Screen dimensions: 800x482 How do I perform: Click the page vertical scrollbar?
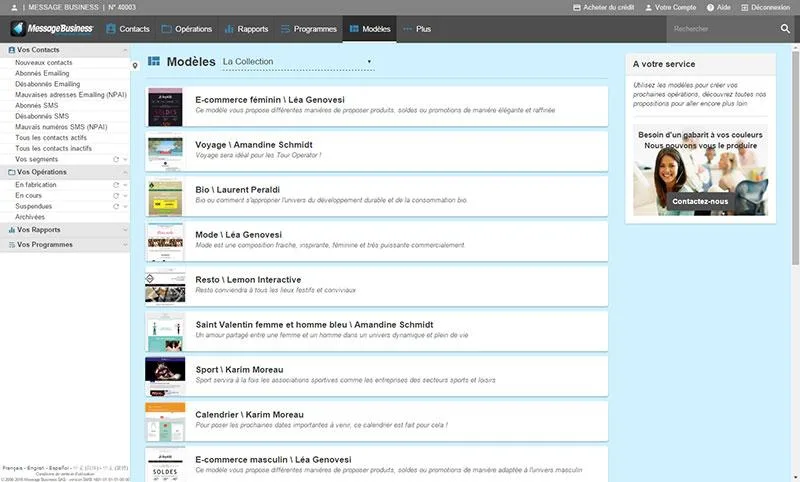click(x=795, y=156)
